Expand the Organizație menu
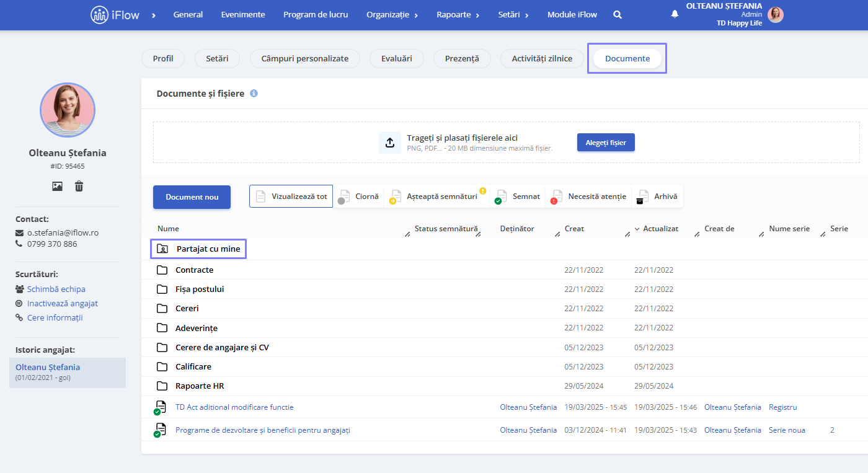 click(392, 14)
